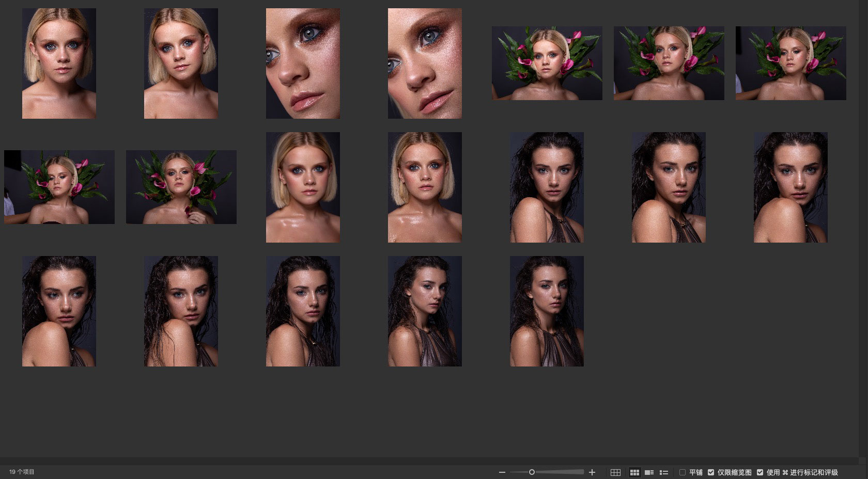Select first top-row flowers portrait thumbnail
Viewport: 868px width, 479px height.
547,63
